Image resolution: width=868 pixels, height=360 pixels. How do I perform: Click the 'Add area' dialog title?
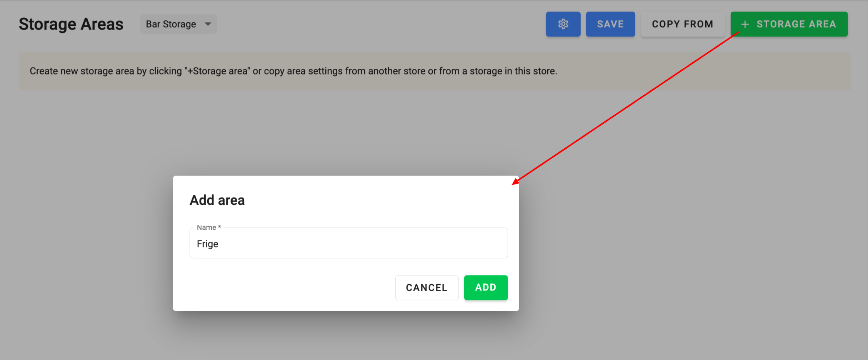pos(217,200)
